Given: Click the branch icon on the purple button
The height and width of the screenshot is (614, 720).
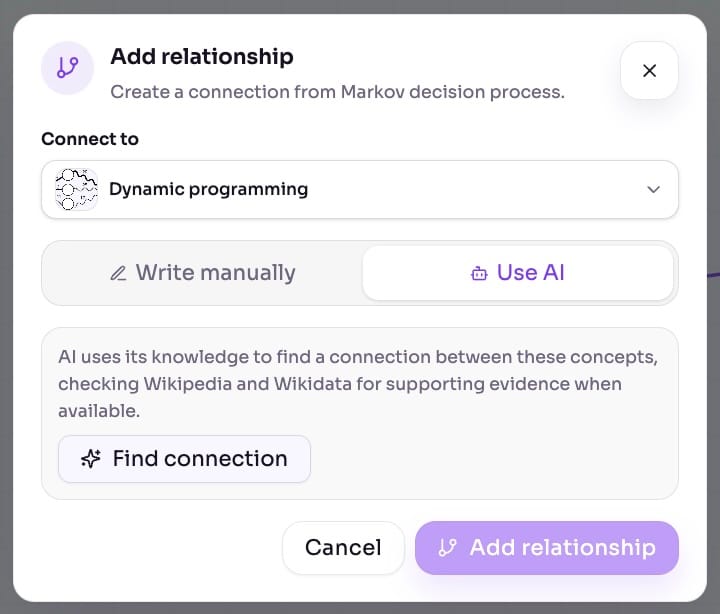Looking at the screenshot, I should tap(448, 547).
